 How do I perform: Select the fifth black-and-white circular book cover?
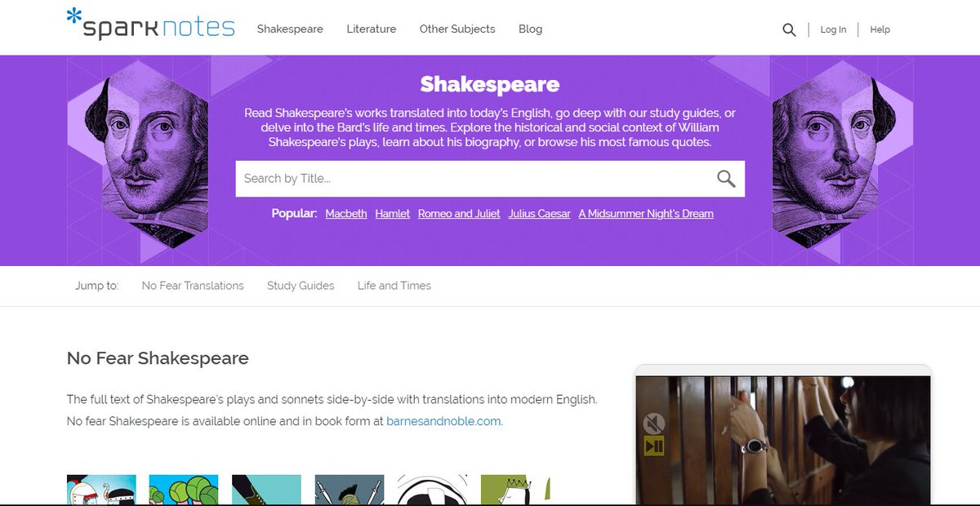coord(432,490)
